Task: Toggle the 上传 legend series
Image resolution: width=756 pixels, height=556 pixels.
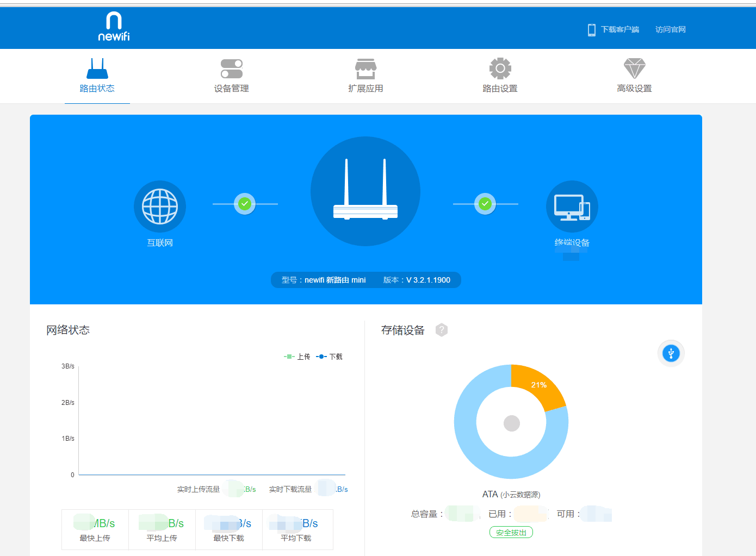Action: [x=297, y=357]
